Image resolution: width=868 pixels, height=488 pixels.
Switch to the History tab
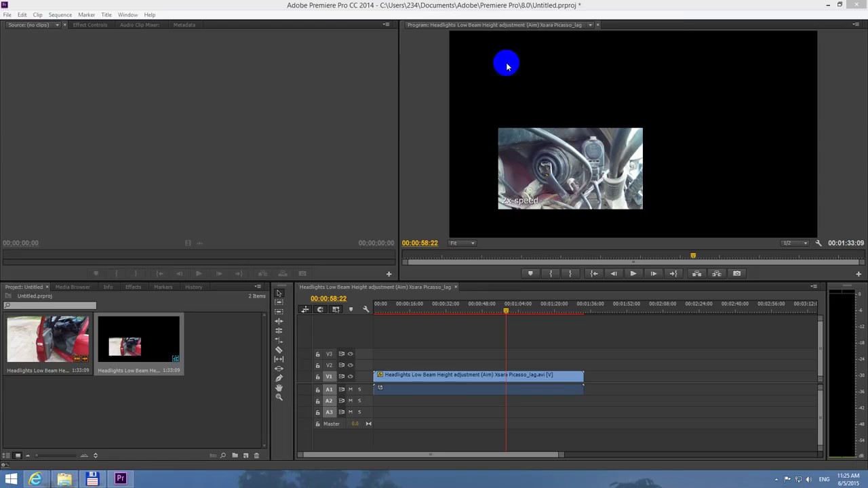pyautogui.click(x=193, y=287)
